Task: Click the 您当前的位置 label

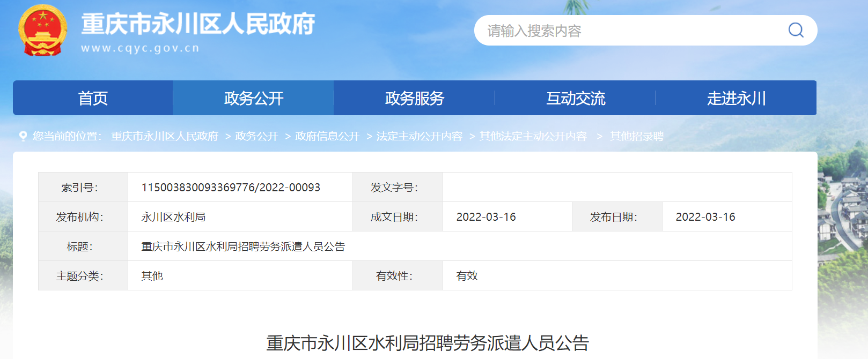Action: [x=67, y=136]
